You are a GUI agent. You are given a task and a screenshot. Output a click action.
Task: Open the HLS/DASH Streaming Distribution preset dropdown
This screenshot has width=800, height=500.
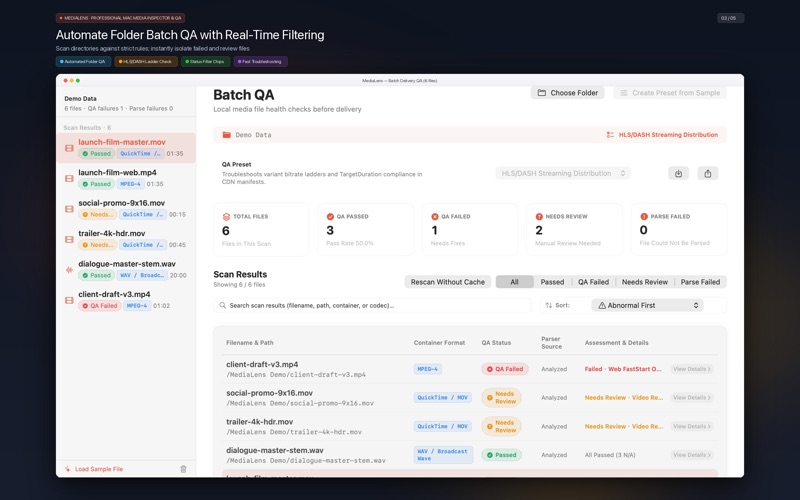tap(563, 173)
